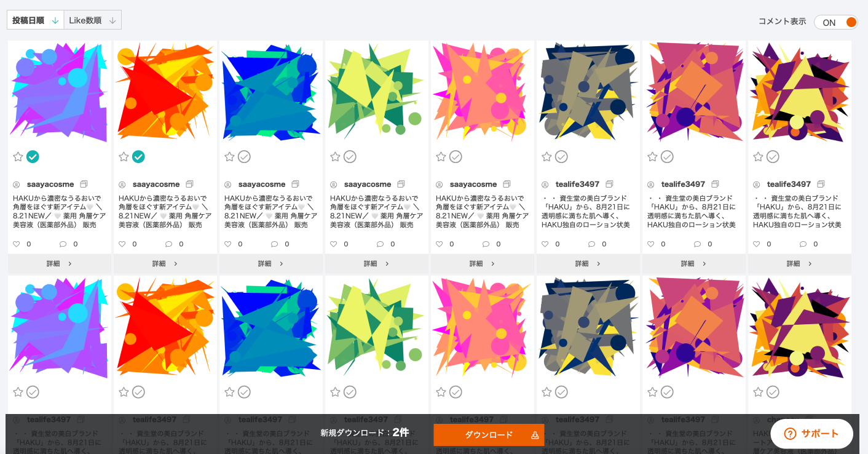Expand 詳細 of the first purple post

pyautogui.click(x=60, y=264)
